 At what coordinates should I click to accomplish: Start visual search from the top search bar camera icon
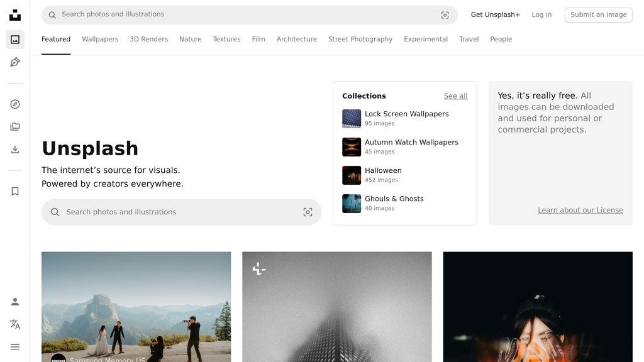point(445,14)
